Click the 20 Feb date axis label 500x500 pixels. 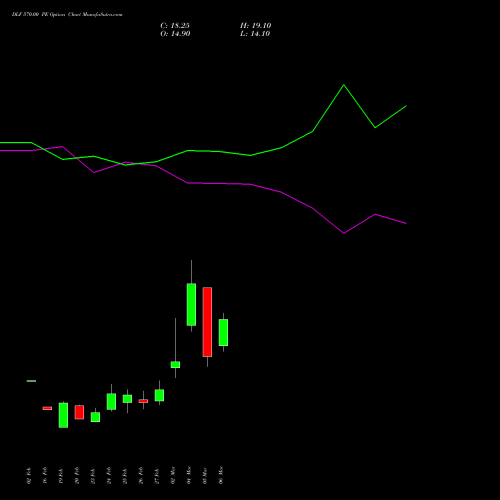77,476
